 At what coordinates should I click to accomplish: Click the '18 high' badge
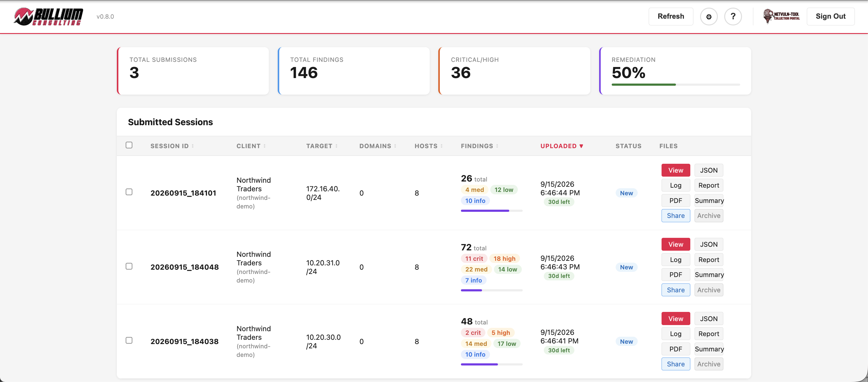(504, 259)
